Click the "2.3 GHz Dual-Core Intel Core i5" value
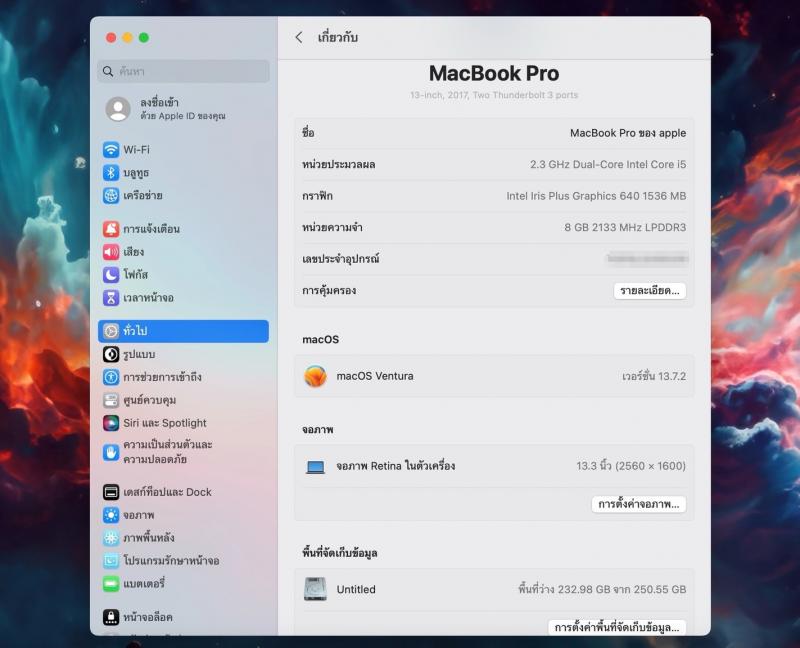Viewport: 800px width, 648px height. [x=608, y=164]
